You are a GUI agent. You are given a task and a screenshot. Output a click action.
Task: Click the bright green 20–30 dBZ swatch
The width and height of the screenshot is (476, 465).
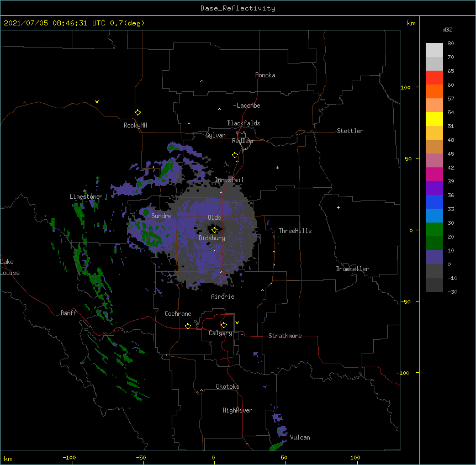tap(434, 230)
